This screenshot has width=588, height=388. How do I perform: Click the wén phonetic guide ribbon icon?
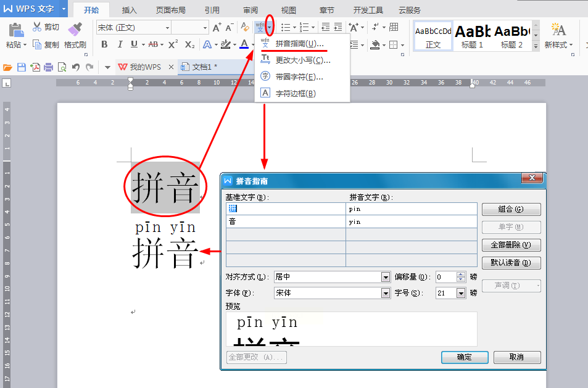pyautogui.click(x=260, y=27)
